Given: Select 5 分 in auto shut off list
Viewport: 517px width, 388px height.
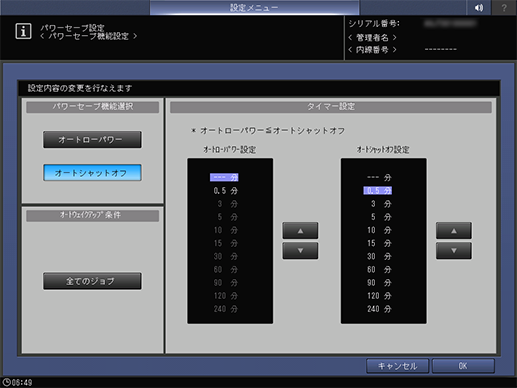Looking at the screenshot, I should coord(381,217).
